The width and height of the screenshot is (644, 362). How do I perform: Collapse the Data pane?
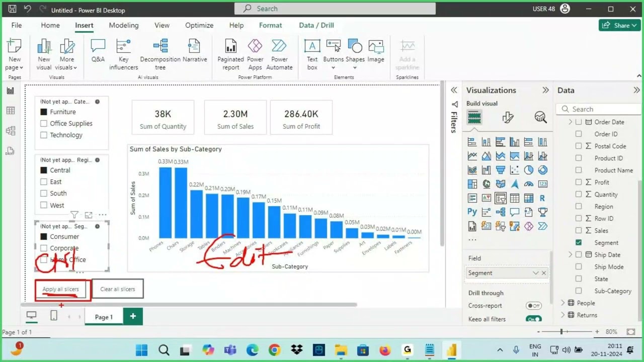pyautogui.click(x=636, y=90)
